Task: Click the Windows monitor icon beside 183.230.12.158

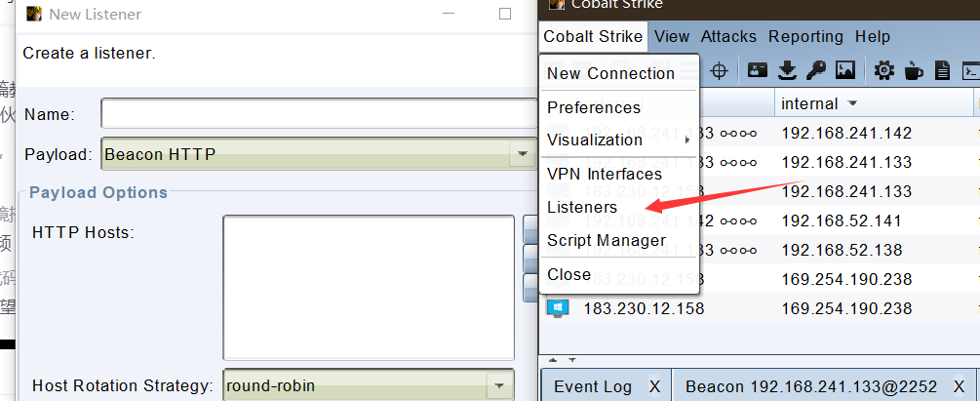Action: click(x=558, y=308)
